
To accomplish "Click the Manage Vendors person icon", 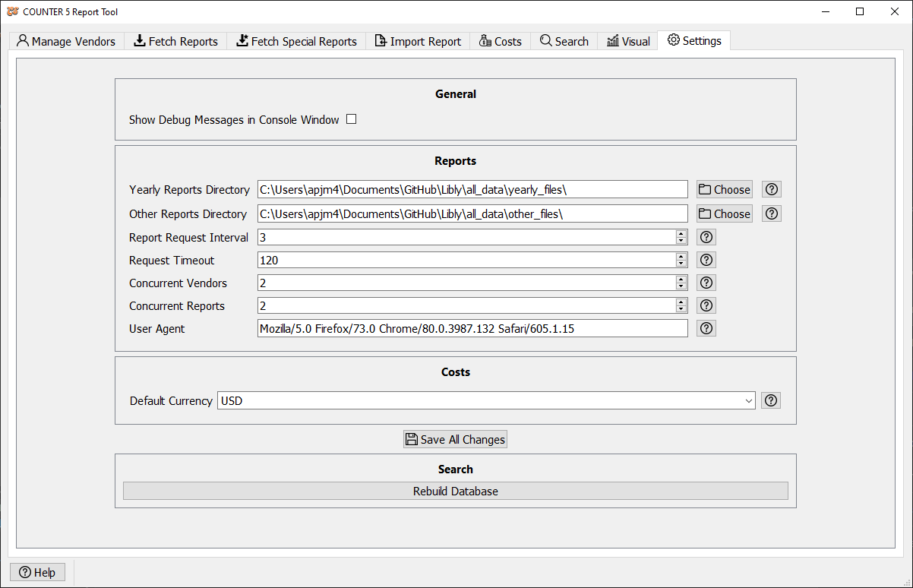I will pyautogui.click(x=22, y=40).
